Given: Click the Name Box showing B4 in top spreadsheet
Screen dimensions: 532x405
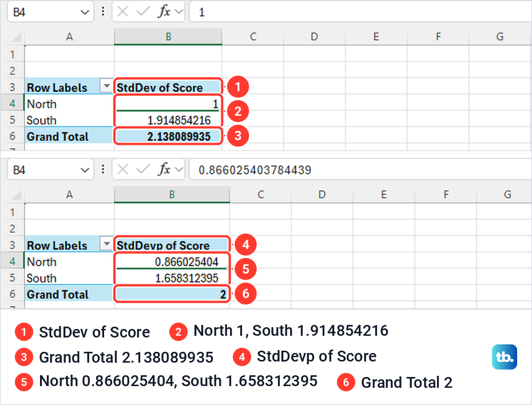Looking at the screenshot, I should pyautogui.click(x=50, y=12).
